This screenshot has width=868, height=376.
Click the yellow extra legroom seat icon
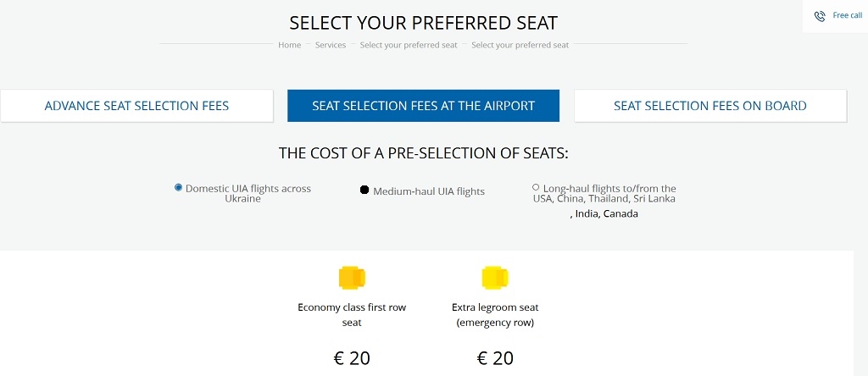pos(495,278)
